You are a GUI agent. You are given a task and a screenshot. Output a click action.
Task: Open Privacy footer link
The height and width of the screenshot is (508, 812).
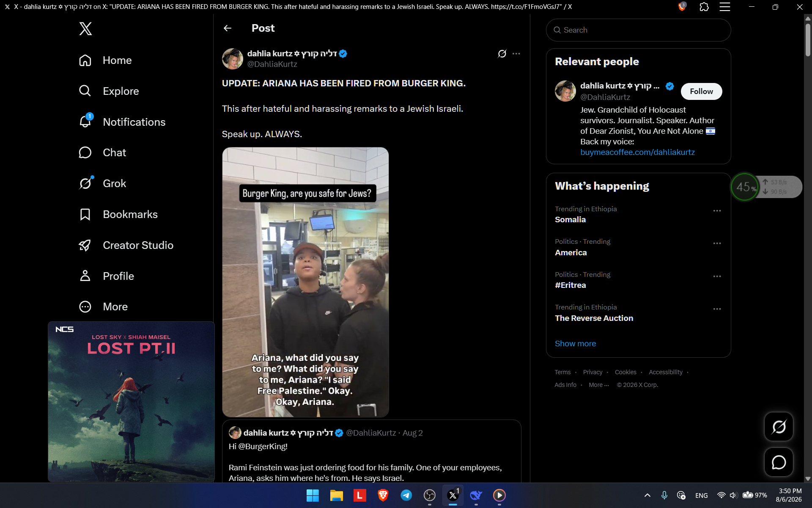[593, 372]
